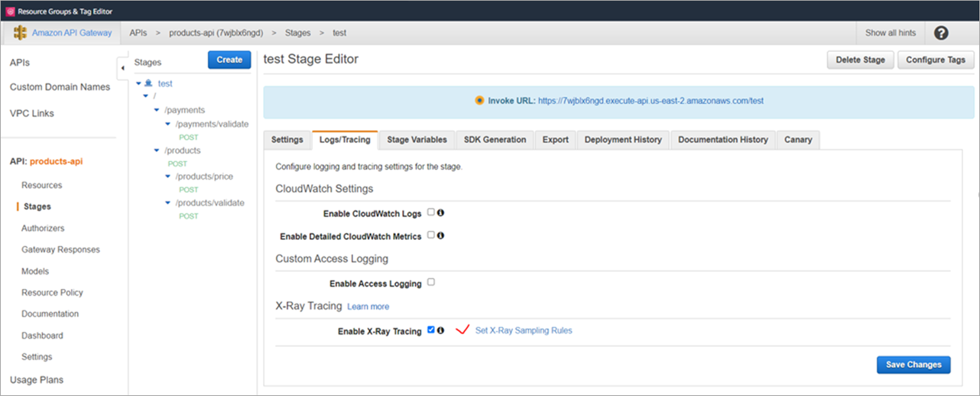This screenshot has width=980, height=396.
Task: Select POST under /products/price
Action: click(188, 190)
